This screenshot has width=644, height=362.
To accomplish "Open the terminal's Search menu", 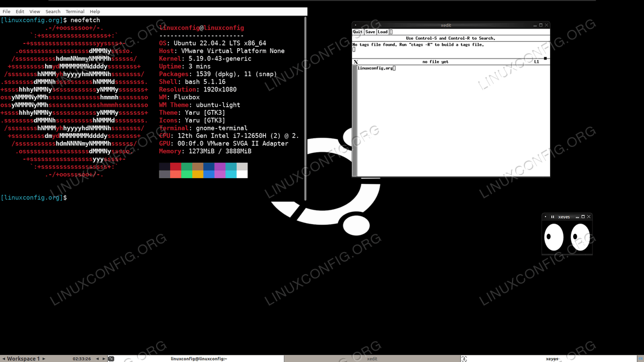I will click(53, 11).
